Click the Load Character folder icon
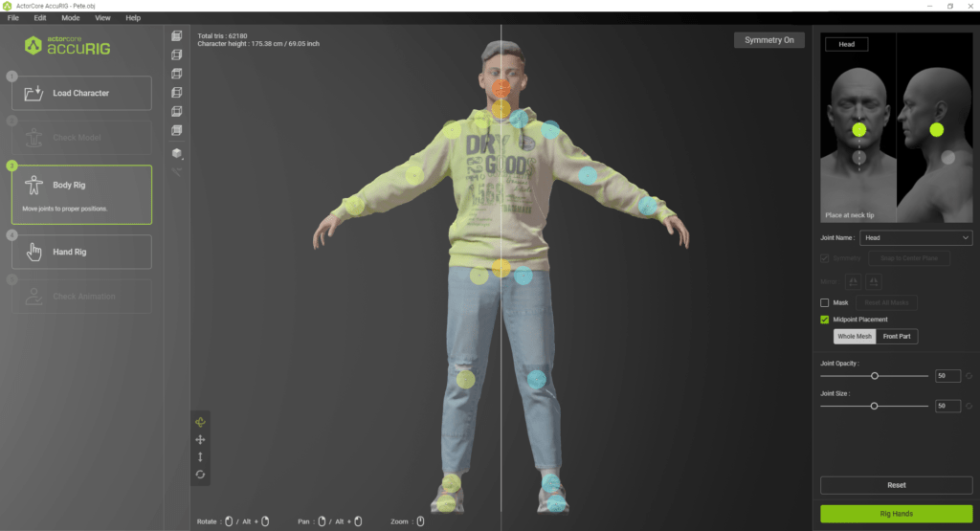 (33, 93)
